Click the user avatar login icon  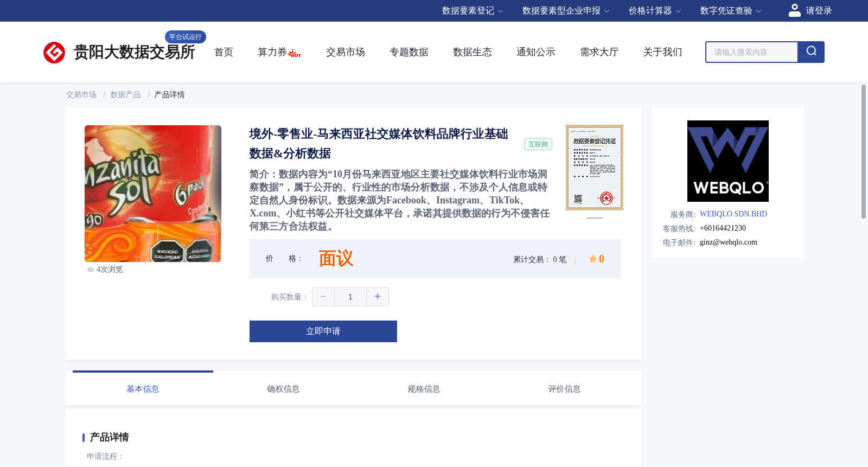click(x=795, y=10)
